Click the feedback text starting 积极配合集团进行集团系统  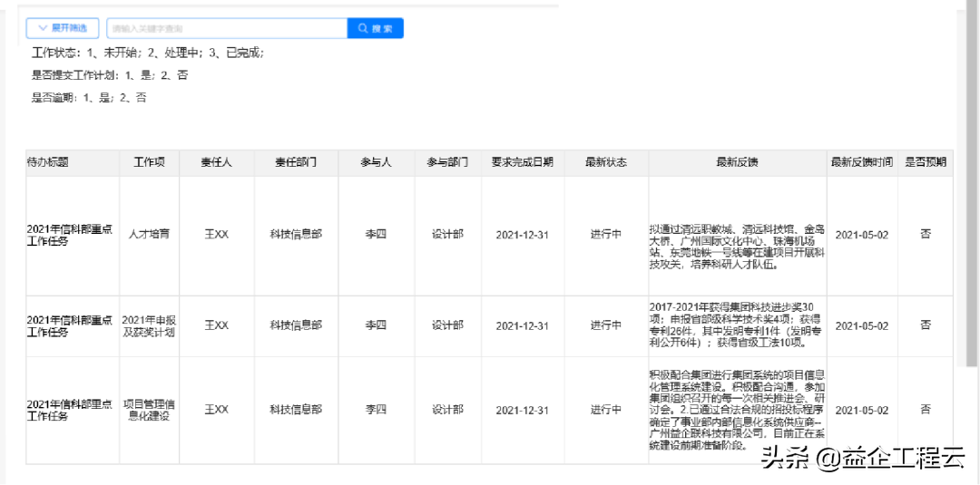click(x=738, y=411)
